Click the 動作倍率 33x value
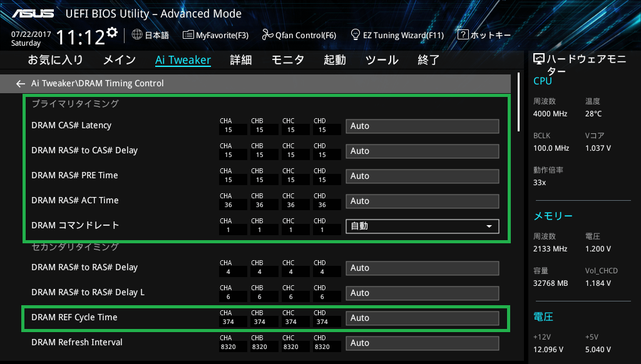Image resolution: width=641 pixels, height=364 pixels. point(539,183)
